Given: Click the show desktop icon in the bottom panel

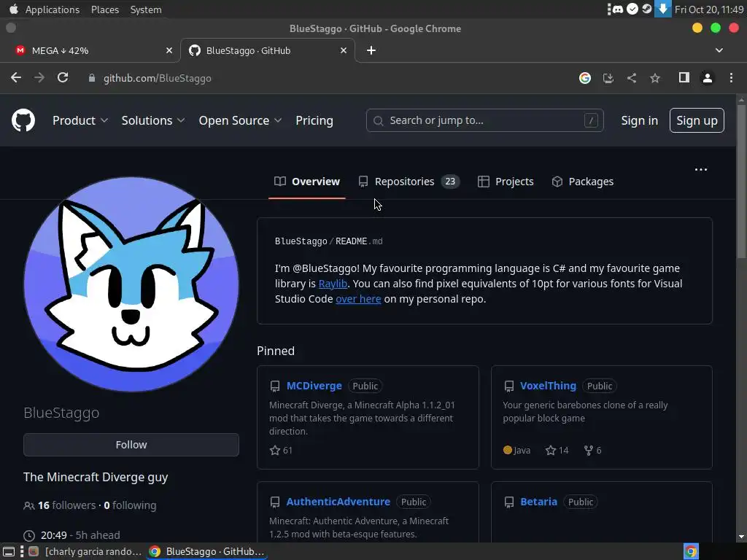Looking at the screenshot, I should click(x=9, y=551).
